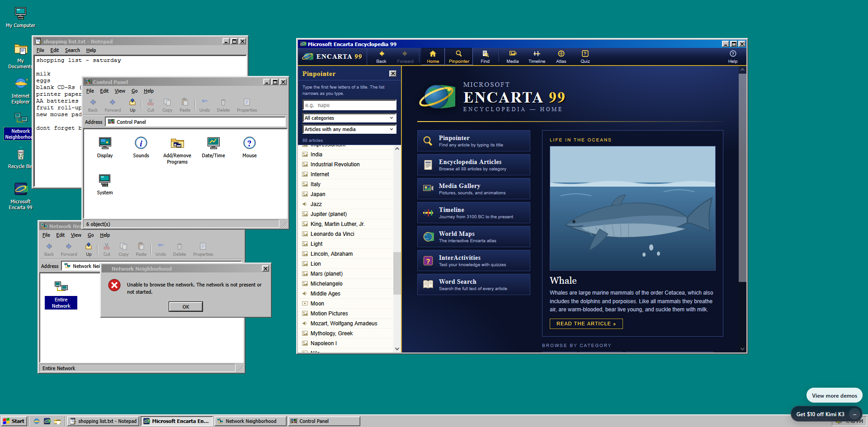868x427 pixels.
Task: Open the Pinpointer tool in Encarta toolbar
Action: point(459,57)
